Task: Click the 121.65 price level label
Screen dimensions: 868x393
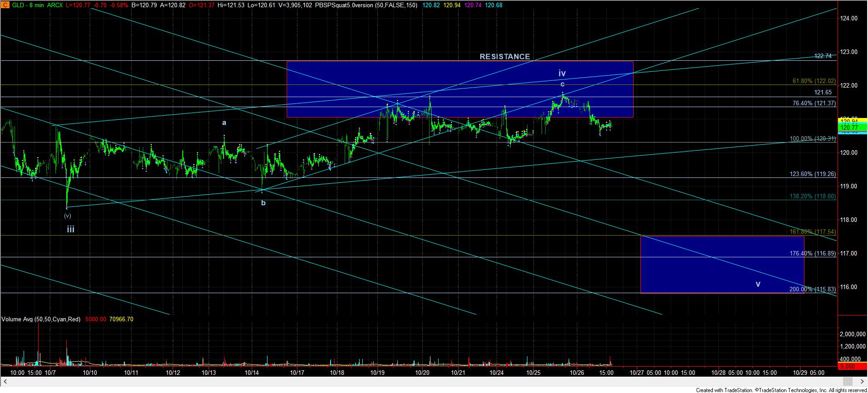Action: [x=823, y=93]
